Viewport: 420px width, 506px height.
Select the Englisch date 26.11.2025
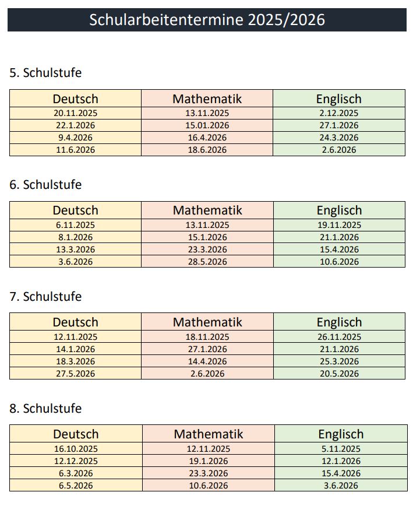pyautogui.click(x=339, y=337)
